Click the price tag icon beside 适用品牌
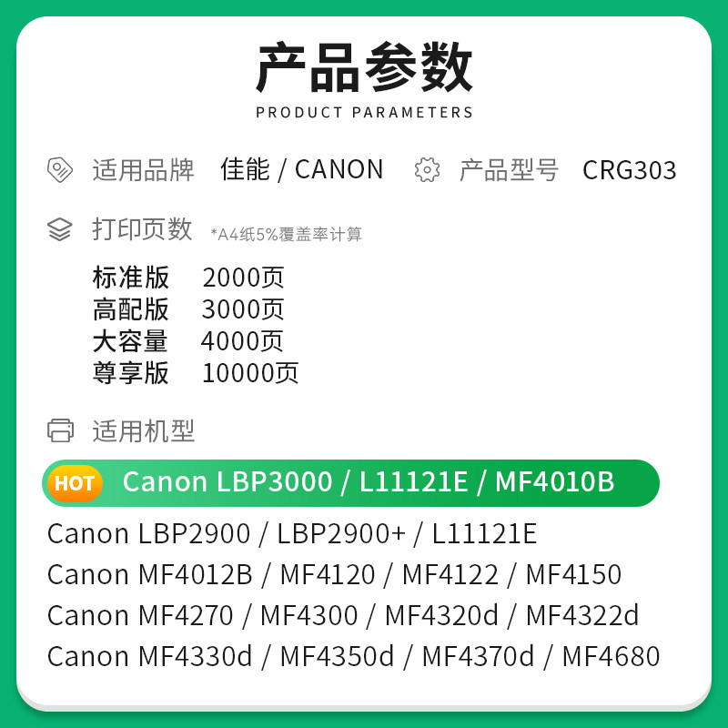 click(60, 169)
